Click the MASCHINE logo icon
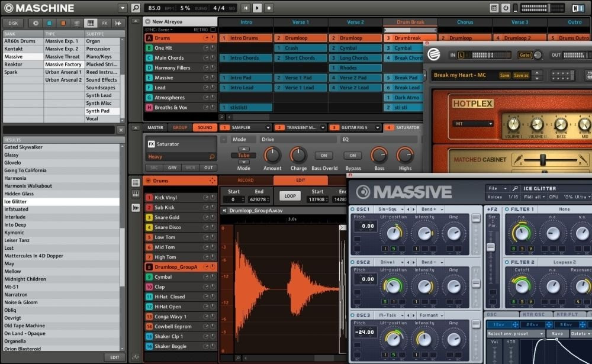 tap(8, 8)
